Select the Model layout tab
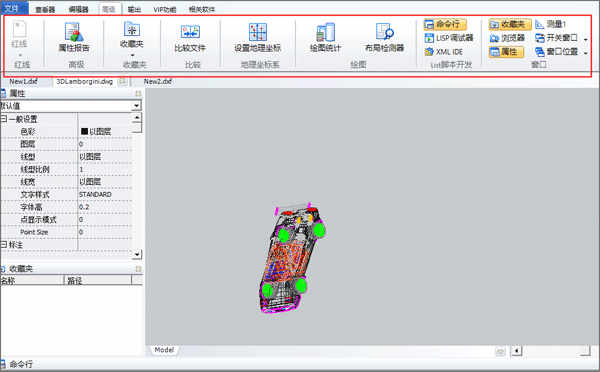The height and width of the screenshot is (372, 600). [164, 350]
